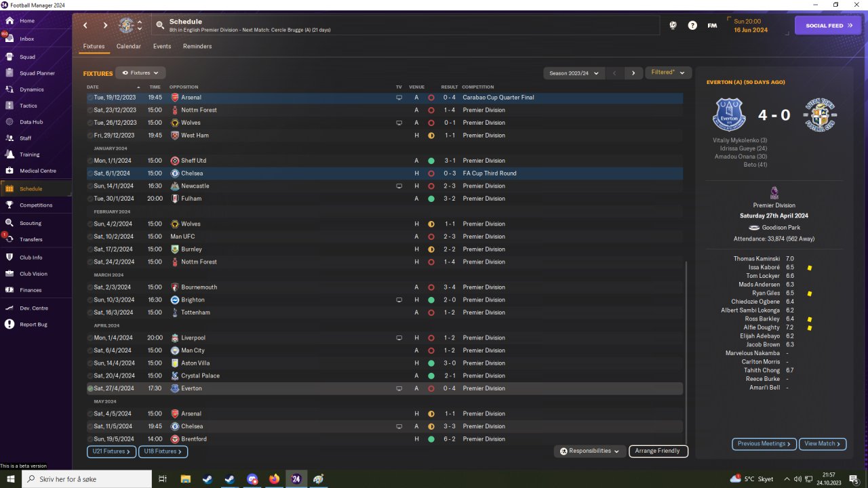Click the search magnifier icon
Viewport: 868px width, 488px height.
point(160,26)
